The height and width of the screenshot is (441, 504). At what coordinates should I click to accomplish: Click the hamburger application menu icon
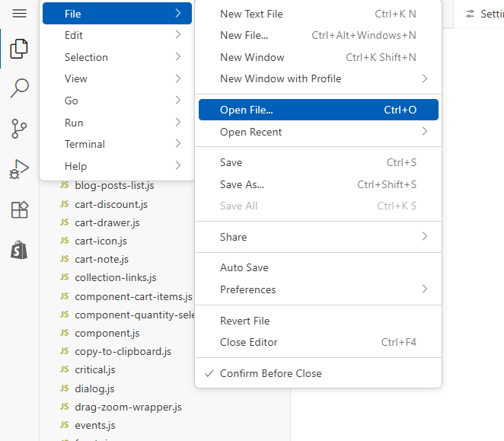coord(20,14)
